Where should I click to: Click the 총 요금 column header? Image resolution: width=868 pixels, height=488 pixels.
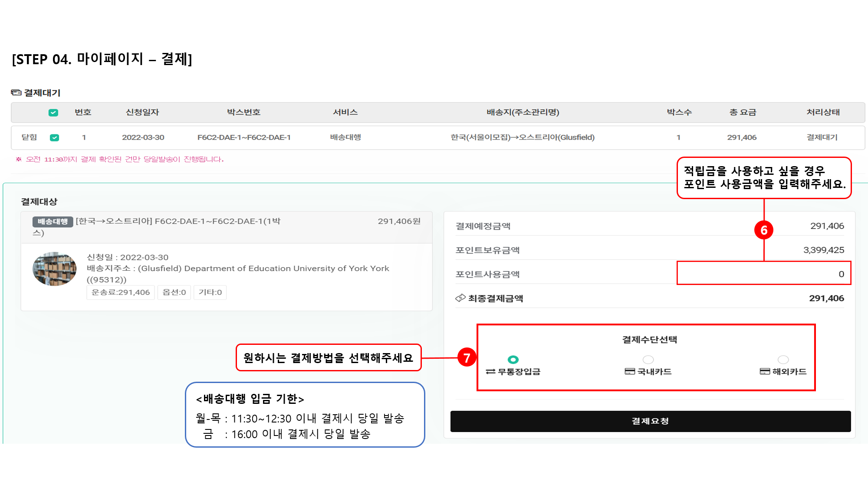click(x=743, y=112)
